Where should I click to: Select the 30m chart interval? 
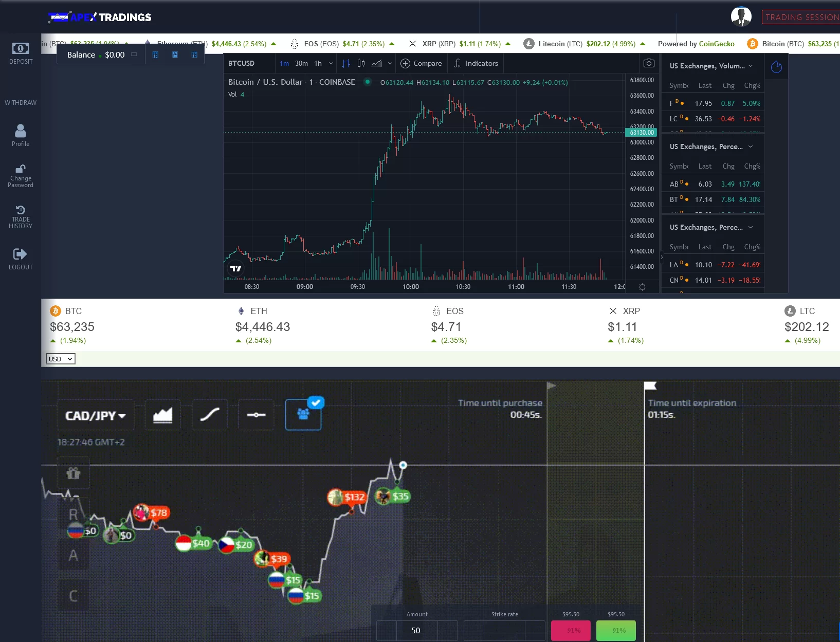click(x=301, y=63)
